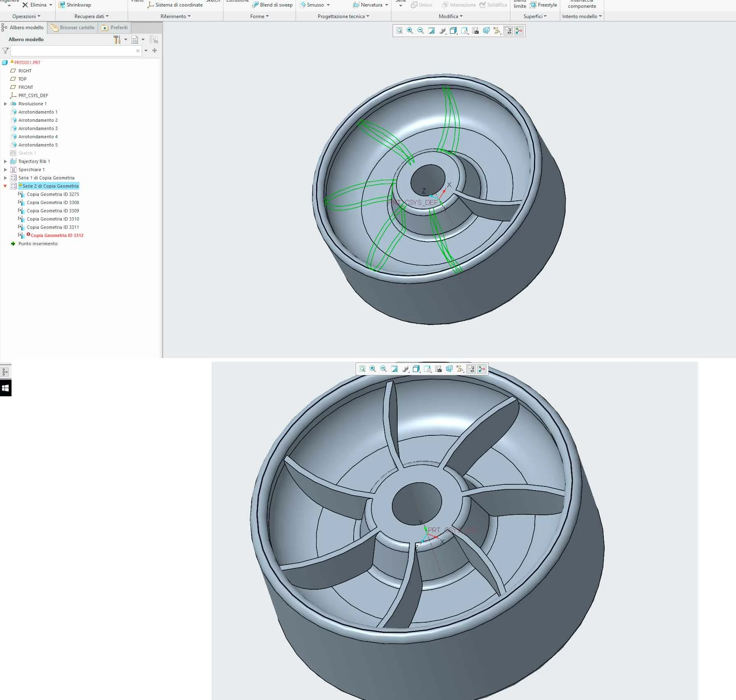736x700 pixels.
Task: Click Zoom In icon in lower view toolbar
Action: click(373, 369)
